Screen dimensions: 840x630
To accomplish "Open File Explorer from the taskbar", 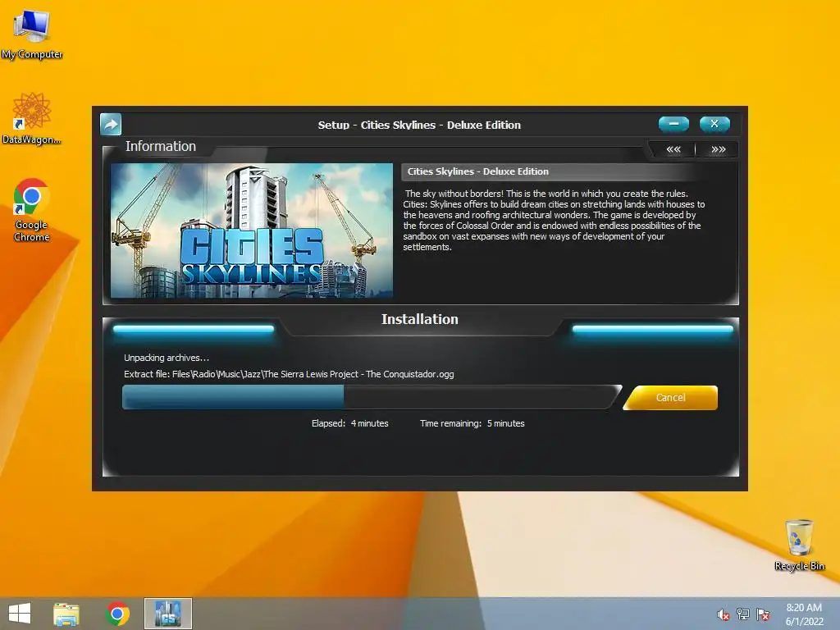I will (x=66, y=614).
